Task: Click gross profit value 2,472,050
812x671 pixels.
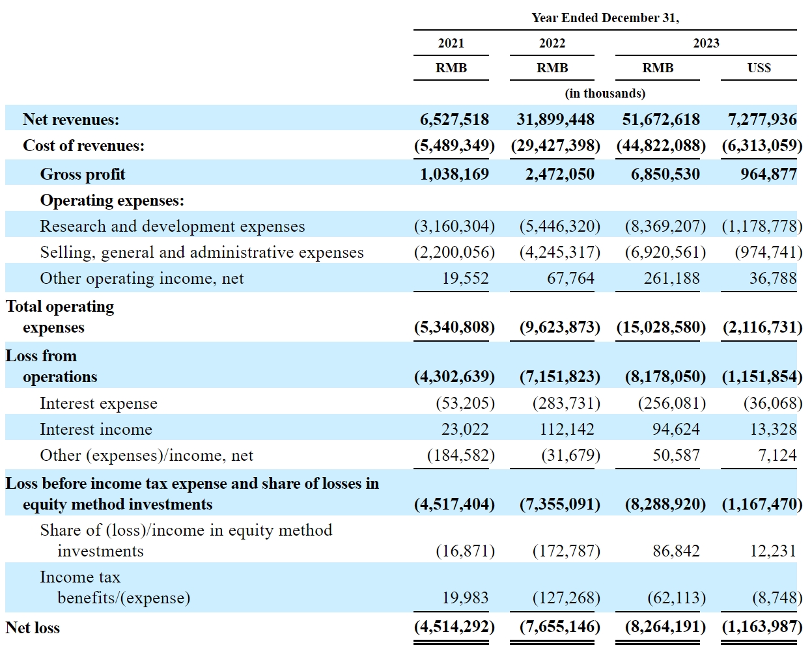Action: [x=560, y=174]
